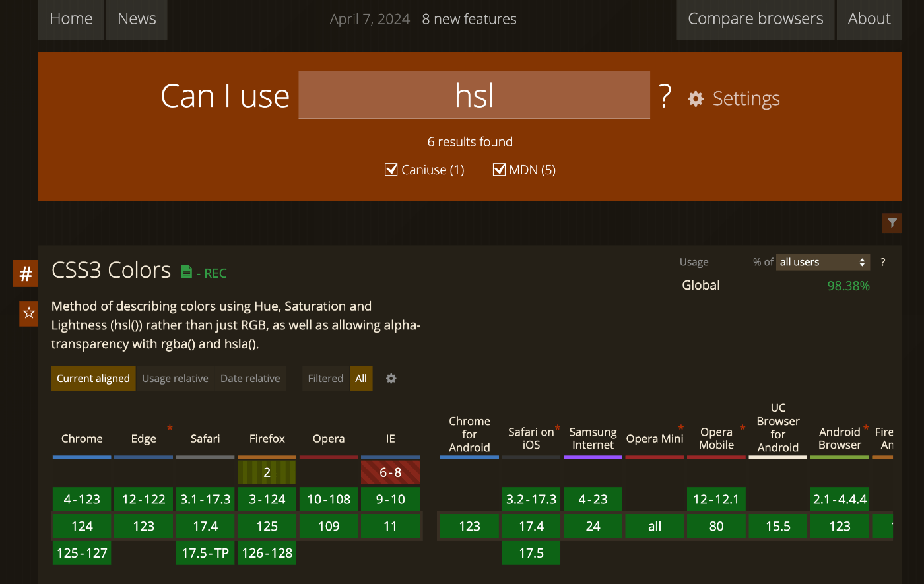
Task: Switch to the Usage relative view
Action: (x=175, y=379)
